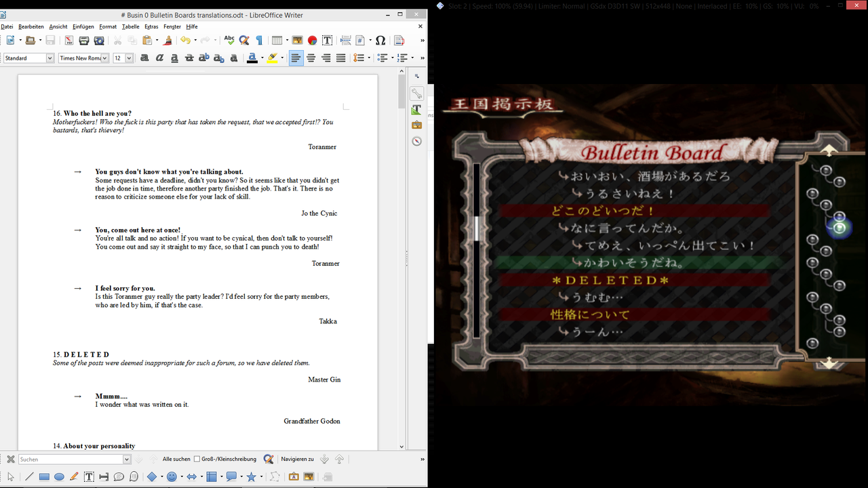The image size is (868, 488).
Task: Close the find toolbar
Action: pyautogui.click(x=10, y=459)
